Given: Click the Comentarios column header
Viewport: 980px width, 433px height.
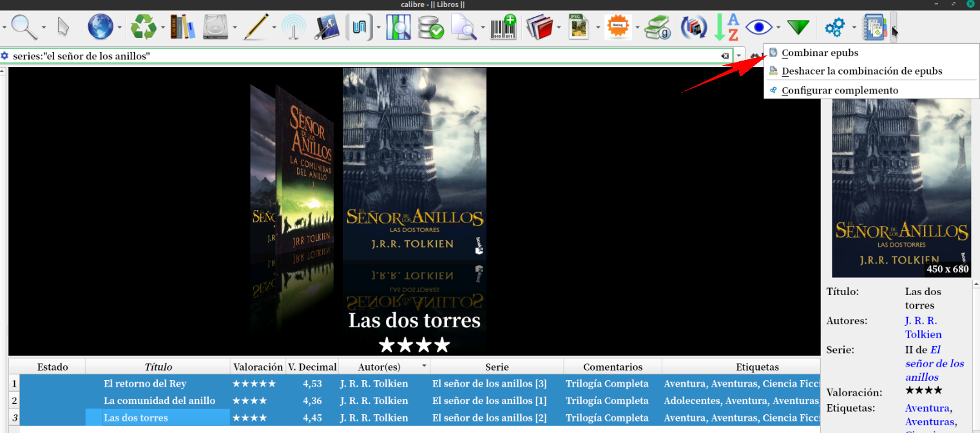Looking at the screenshot, I should pyautogui.click(x=613, y=367).
